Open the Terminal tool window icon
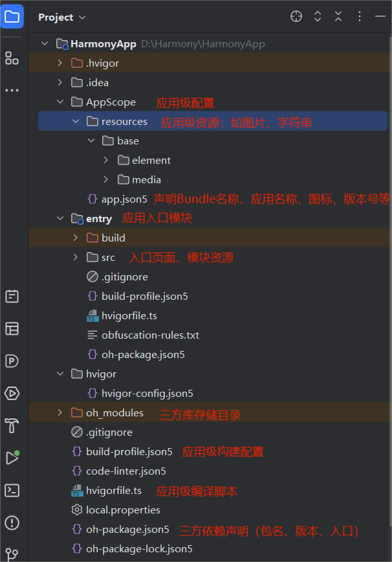This screenshot has width=392, height=562. tap(12, 490)
